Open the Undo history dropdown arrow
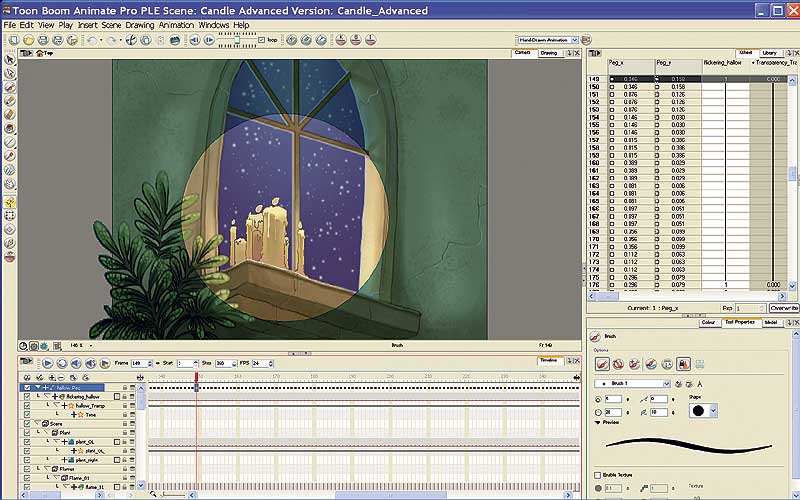This screenshot has width=800, height=500. 101,40
